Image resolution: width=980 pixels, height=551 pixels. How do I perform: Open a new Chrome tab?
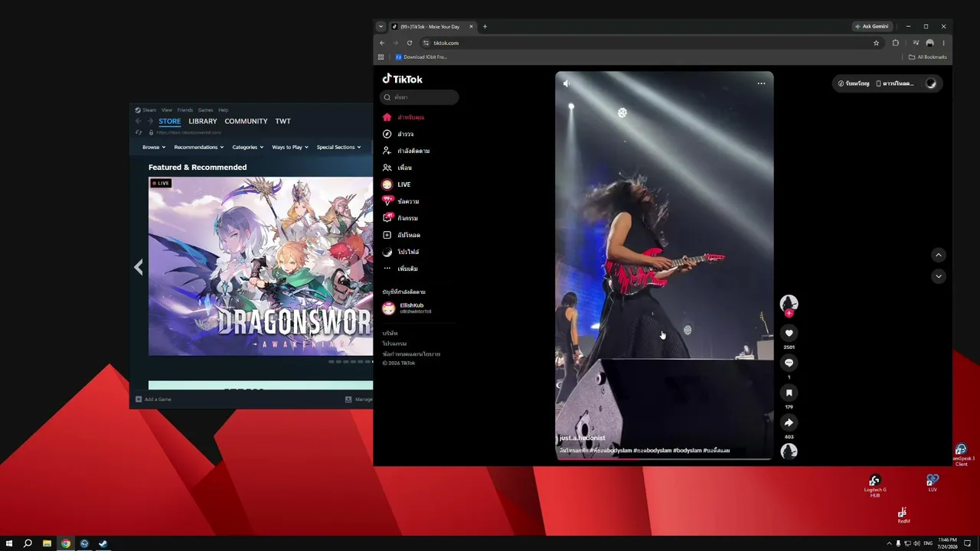(x=485, y=27)
